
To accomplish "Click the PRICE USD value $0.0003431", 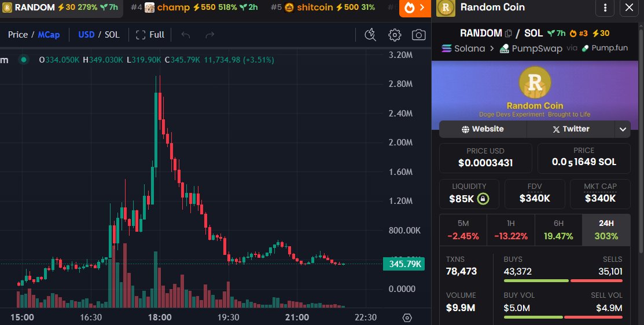I will [485, 163].
